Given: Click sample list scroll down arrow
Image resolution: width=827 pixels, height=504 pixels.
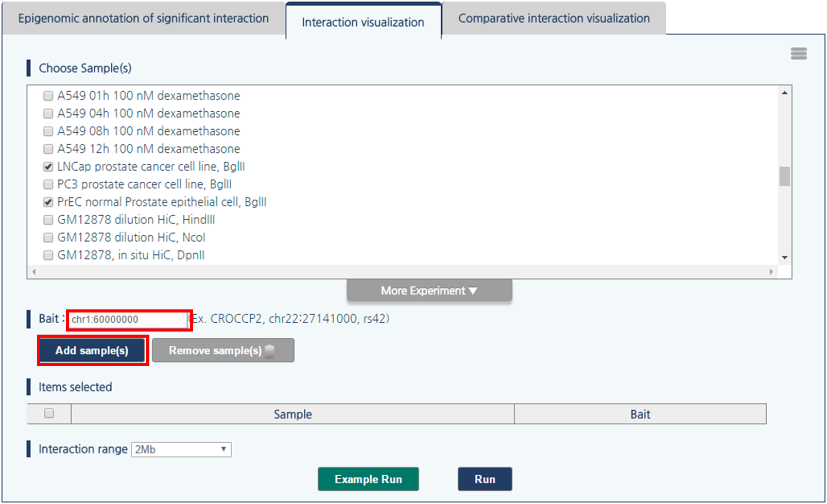Looking at the screenshot, I should [785, 257].
